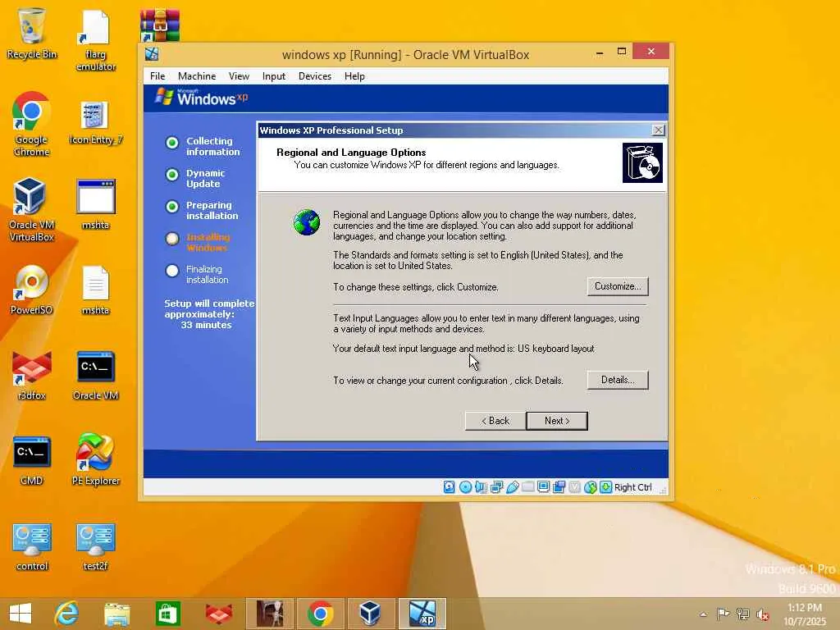Select the PowerISO desktop shortcut

pyautogui.click(x=32, y=290)
